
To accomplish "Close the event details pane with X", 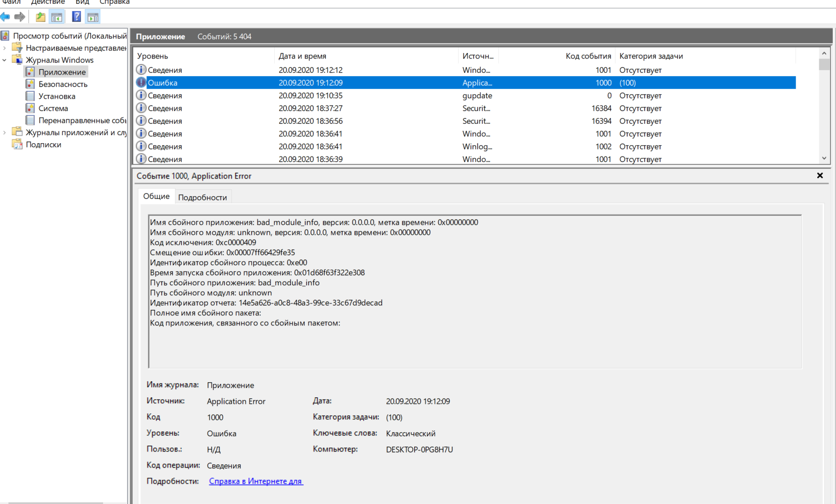I will [x=820, y=175].
